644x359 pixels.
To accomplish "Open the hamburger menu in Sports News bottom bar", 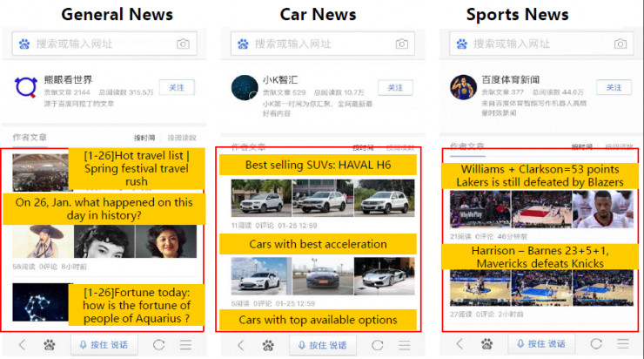I will pos(623,343).
